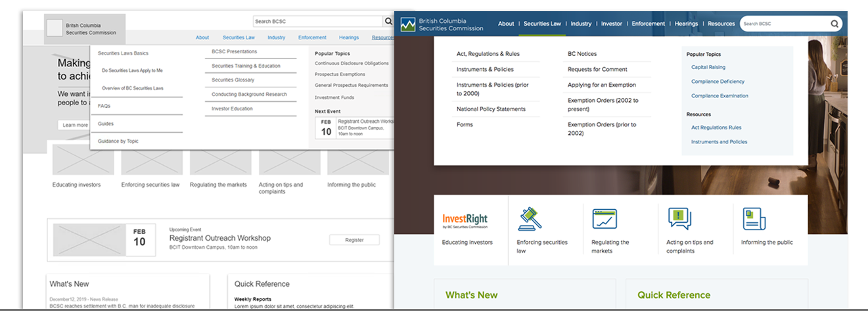Open Resources in the blue header
Viewport: 868px width, 311px height.
pyautogui.click(x=721, y=24)
